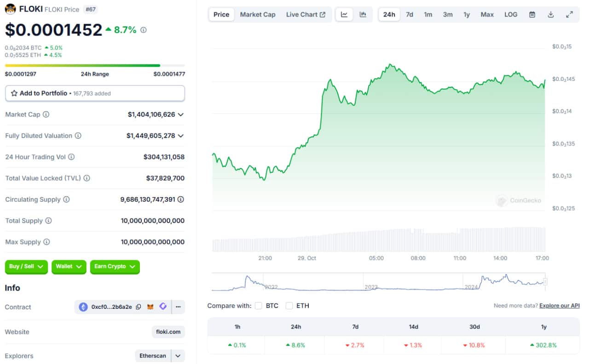Click the $0.0001452 price value
Image resolution: width=589 pixels, height=364 pixels.
pyautogui.click(x=53, y=30)
